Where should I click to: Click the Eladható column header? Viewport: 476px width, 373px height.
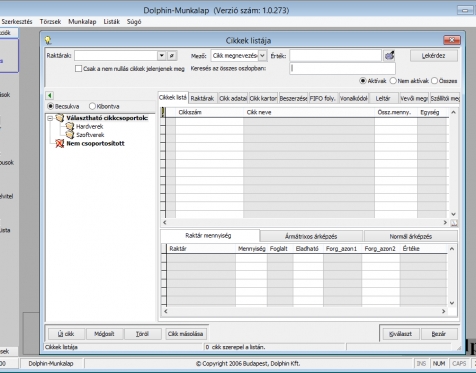pos(308,249)
